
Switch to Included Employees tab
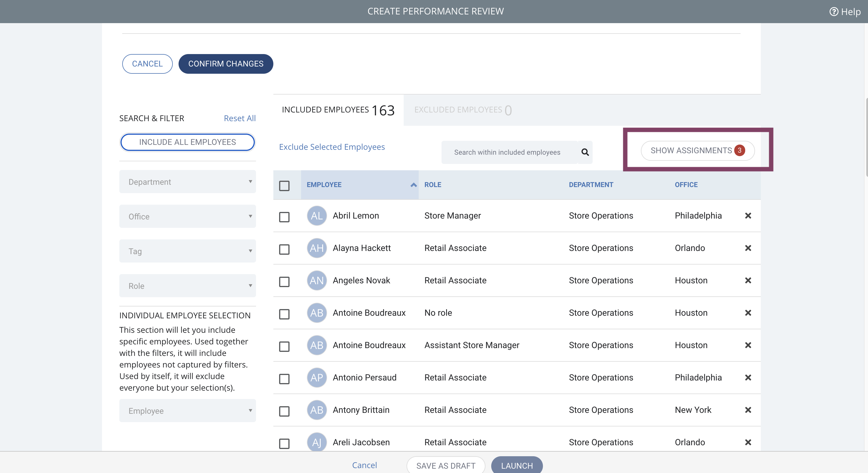[x=338, y=110]
